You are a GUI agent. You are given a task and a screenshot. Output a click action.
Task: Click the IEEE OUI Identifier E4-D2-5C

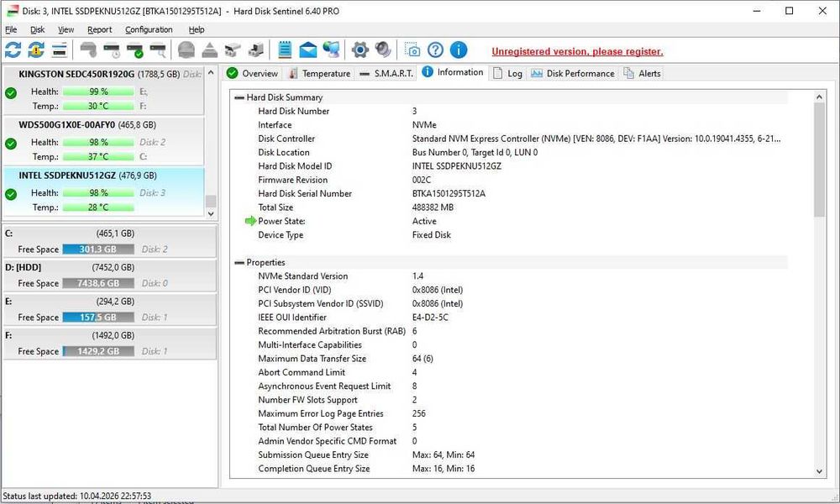coord(430,317)
